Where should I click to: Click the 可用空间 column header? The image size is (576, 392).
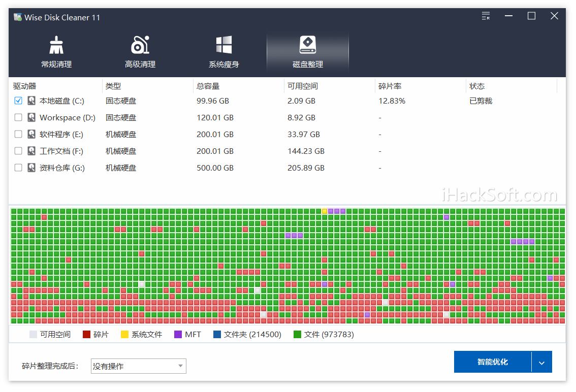(303, 86)
